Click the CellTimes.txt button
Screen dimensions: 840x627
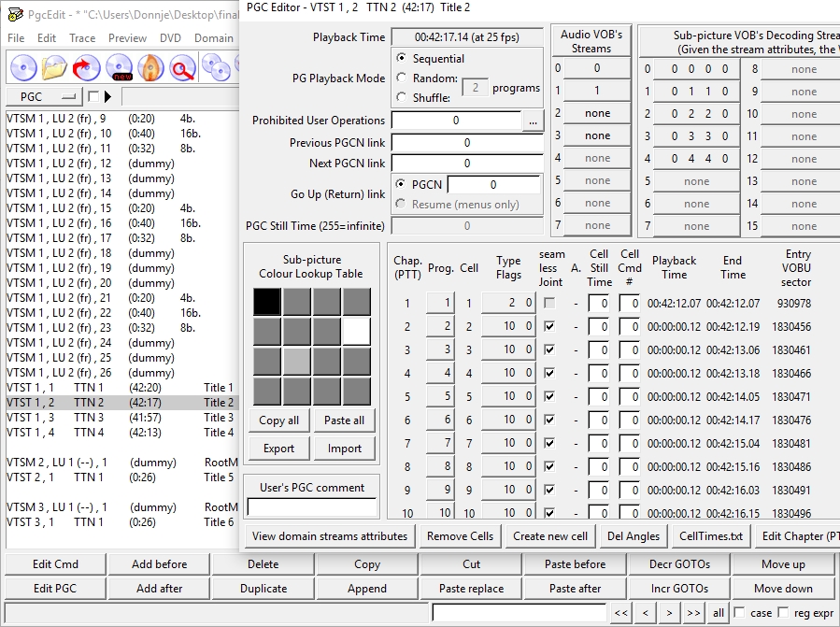pos(711,536)
